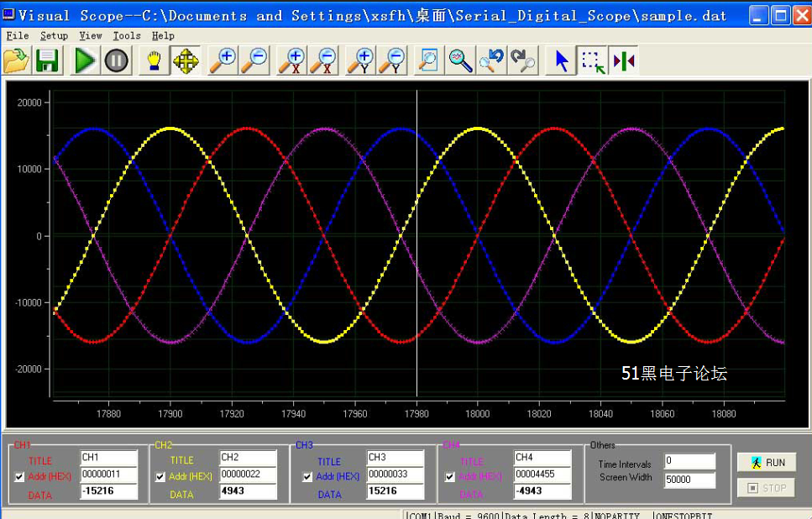The height and width of the screenshot is (519, 812).
Task: Toggle the CH2 Addr (HEX) checkbox
Action: (160, 476)
